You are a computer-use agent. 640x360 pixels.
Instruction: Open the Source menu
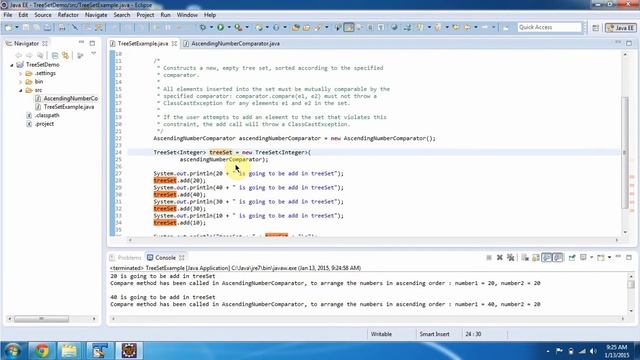tap(43, 15)
